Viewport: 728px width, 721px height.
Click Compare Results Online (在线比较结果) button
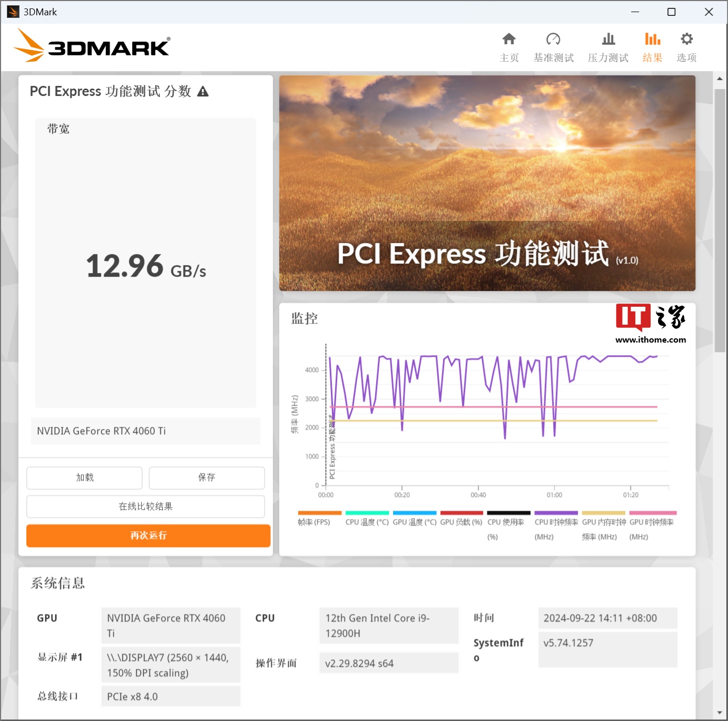click(x=145, y=506)
